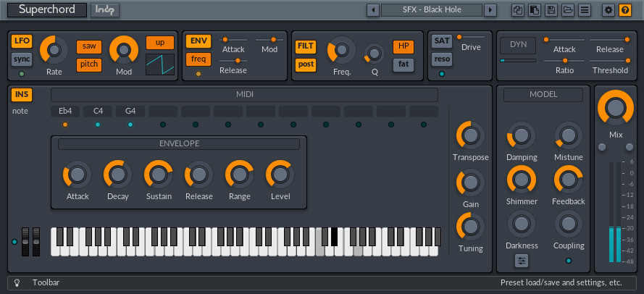
Task: Open the C4 note selector
Action: click(x=98, y=112)
